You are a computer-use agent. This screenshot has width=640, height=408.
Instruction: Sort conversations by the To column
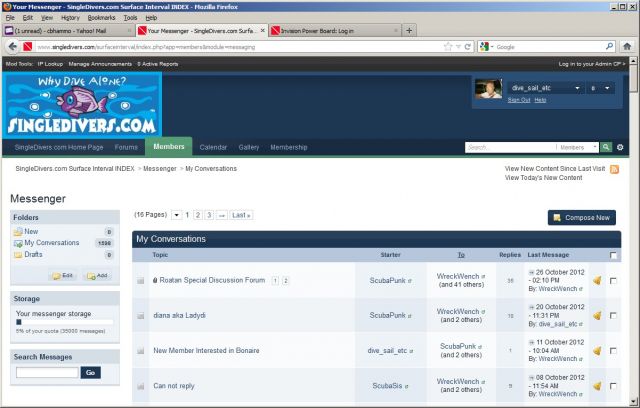point(461,255)
